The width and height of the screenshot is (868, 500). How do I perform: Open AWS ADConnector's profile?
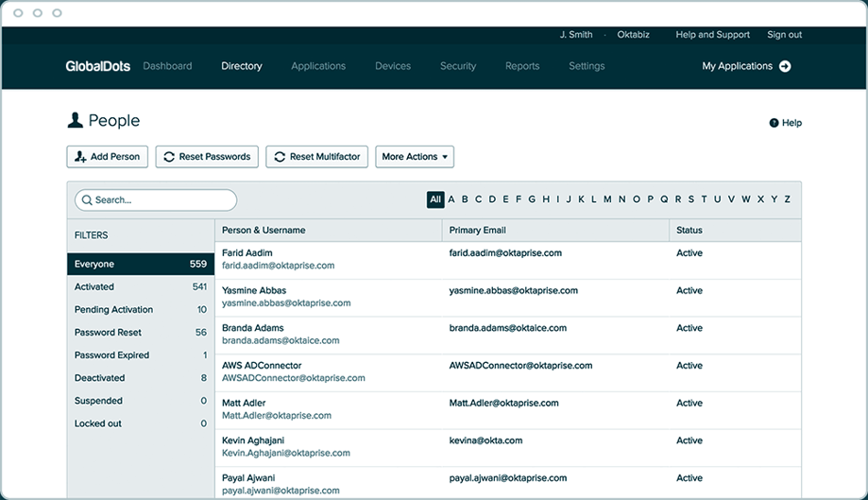(x=262, y=366)
